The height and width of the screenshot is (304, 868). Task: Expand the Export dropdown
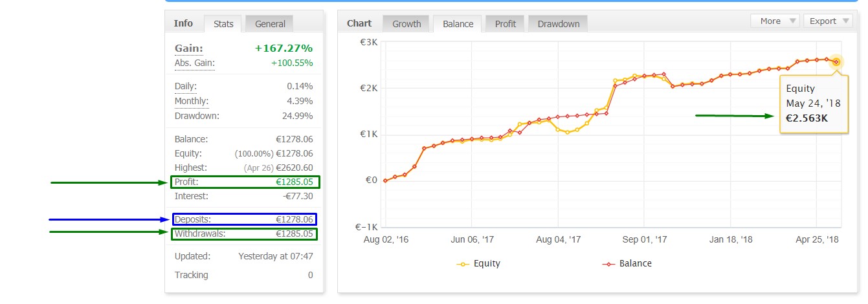click(828, 21)
